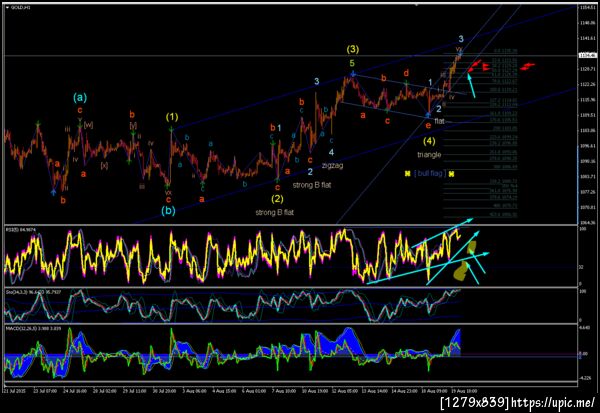The image size is (600, 413).
Task: Select the cyan (b) wave label
Action: (168, 211)
